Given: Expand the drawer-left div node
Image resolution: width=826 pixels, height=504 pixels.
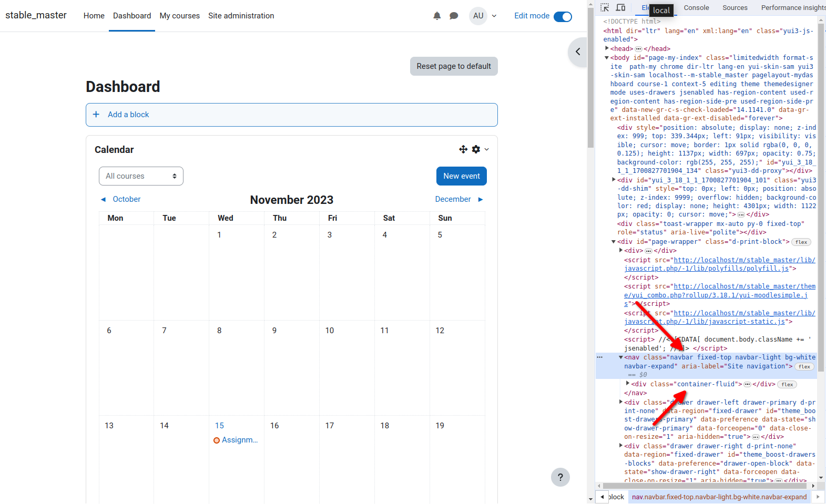Looking at the screenshot, I should pyautogui.click(x=621, y=402).
